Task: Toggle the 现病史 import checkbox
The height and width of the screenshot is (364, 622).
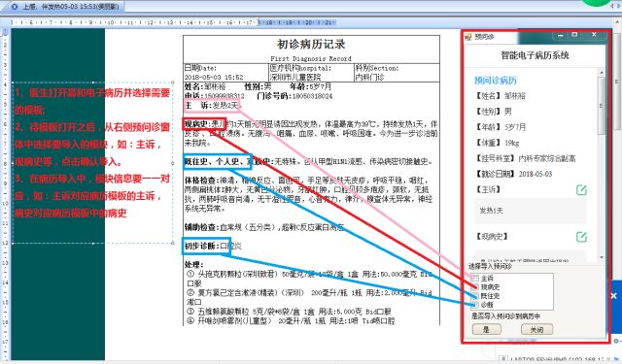Action: [x=475, y=287]
